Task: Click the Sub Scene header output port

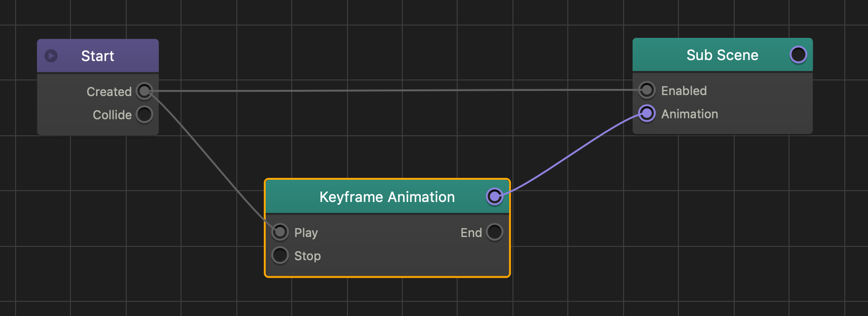Action: pyautogui.click(x=798, y=55)
